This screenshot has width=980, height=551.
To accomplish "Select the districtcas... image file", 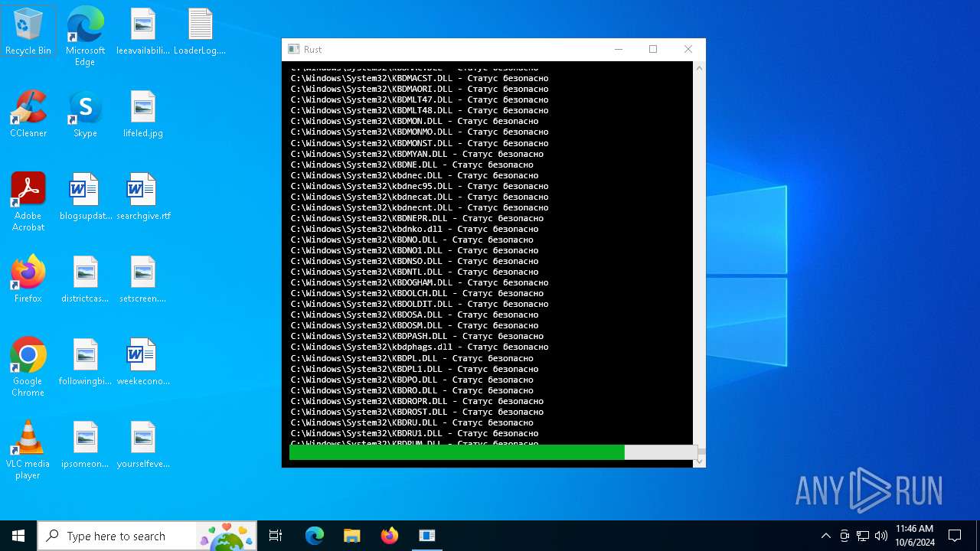I will pyautogui.click(x=85, y=279).
